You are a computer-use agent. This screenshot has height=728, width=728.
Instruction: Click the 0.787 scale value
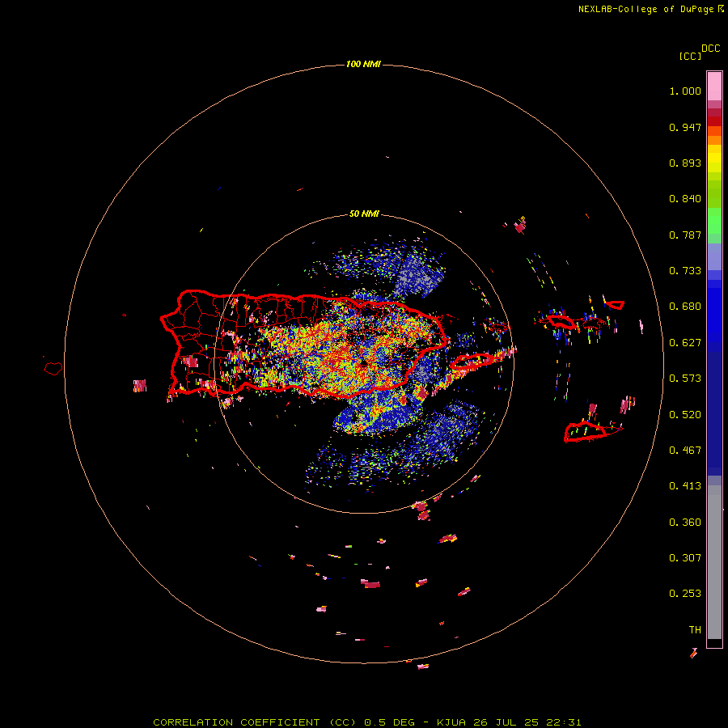(x=685, y=235)
